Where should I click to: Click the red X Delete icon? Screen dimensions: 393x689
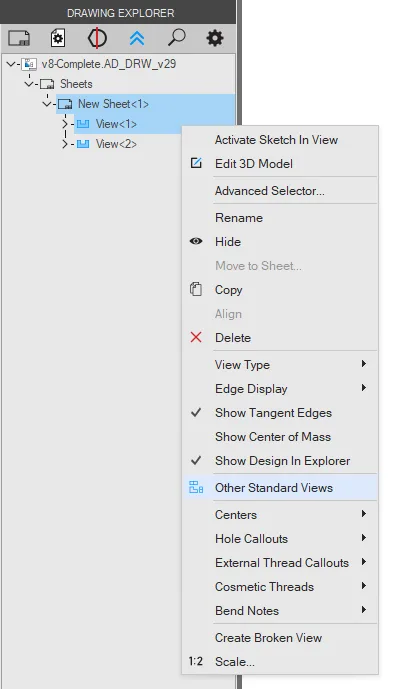196,337
